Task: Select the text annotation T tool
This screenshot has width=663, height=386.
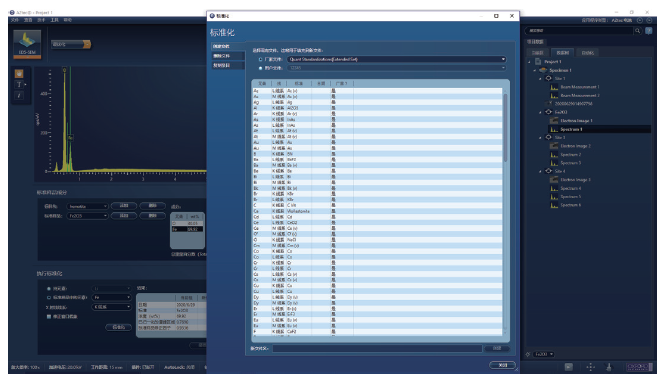Action: click(x=19, y=85)
